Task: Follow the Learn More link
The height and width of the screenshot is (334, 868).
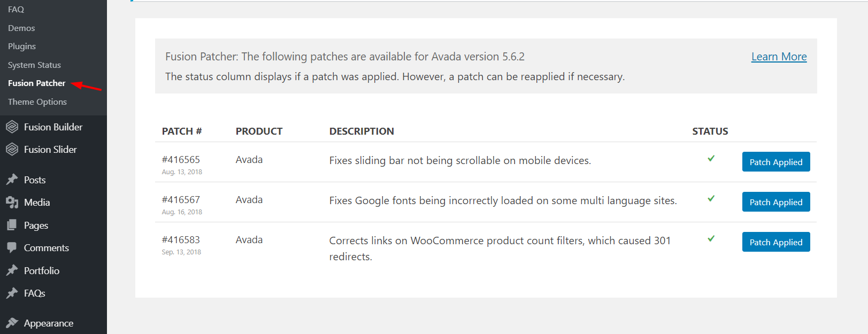Action: [779, 57]
